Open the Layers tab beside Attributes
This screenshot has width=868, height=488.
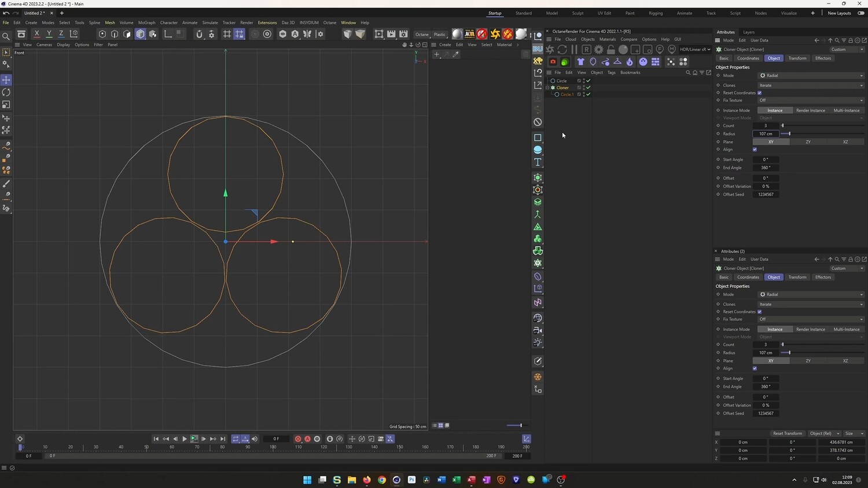pos(749,32)
